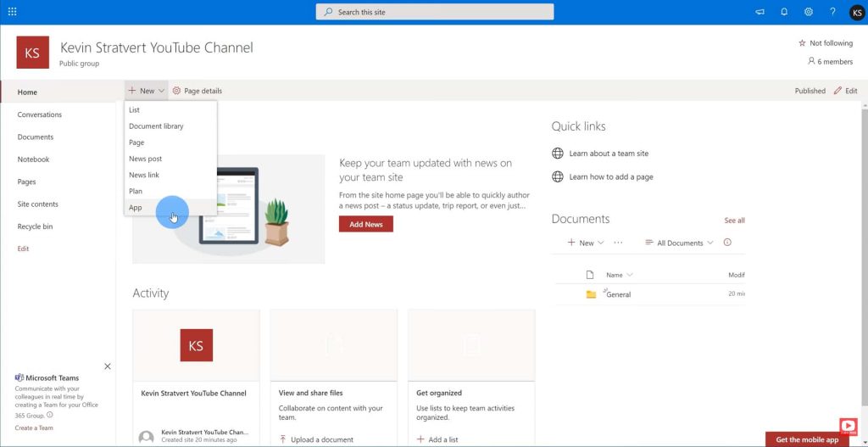Image resolution: width=868 pixels, height=447 pixels.
Task: Click the Add News button
Action: point(366,224)
